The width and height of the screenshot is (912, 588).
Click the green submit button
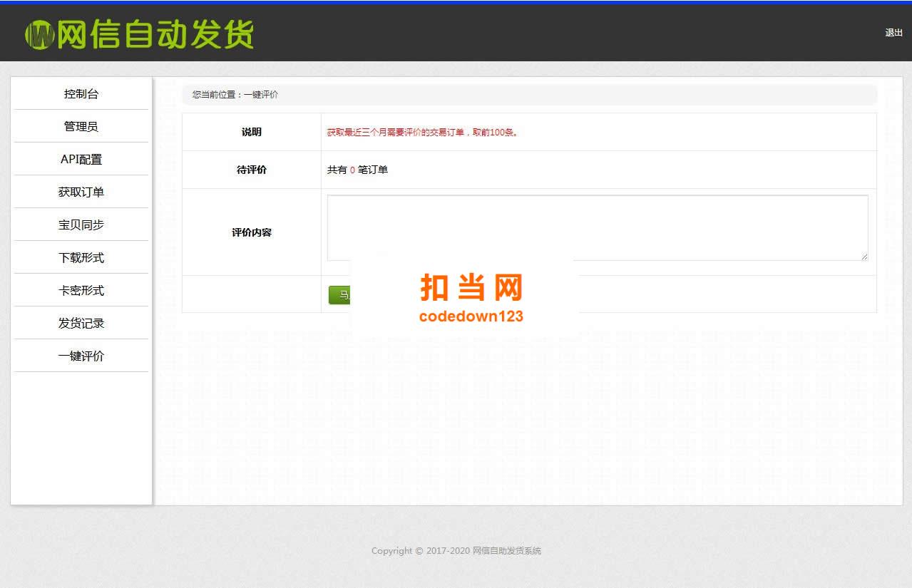tap(339, 295)
